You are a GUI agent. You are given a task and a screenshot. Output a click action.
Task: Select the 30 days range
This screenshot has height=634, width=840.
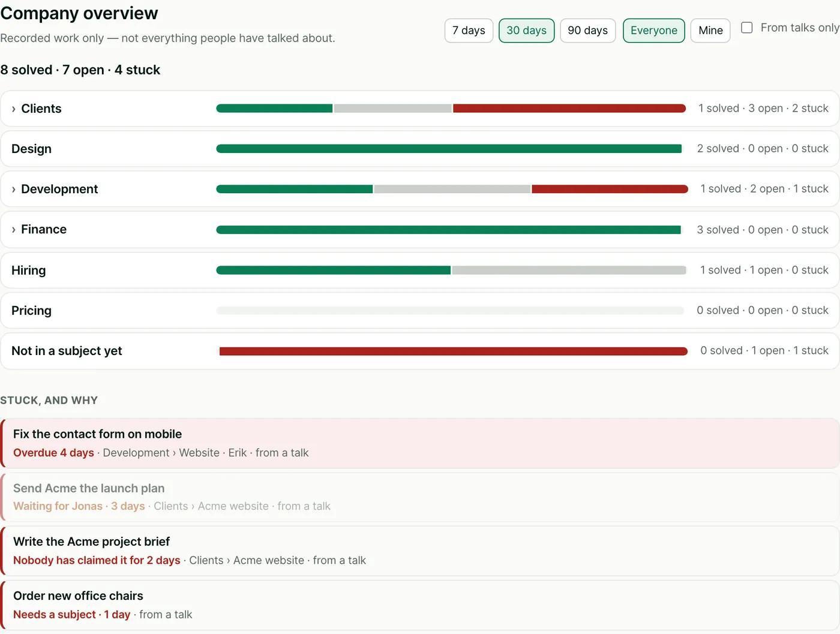[526, 31]
